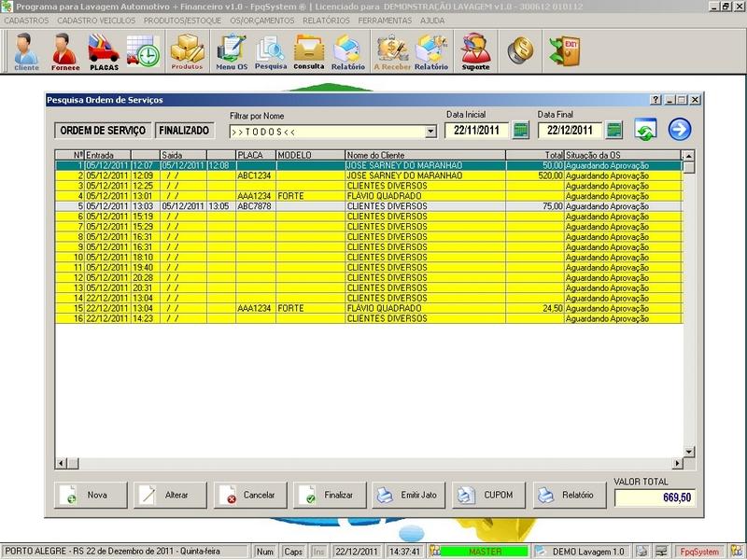Open the Cliente toolbar icon
Viewport: 747px width, 560px height.
(x=26, y=51)
